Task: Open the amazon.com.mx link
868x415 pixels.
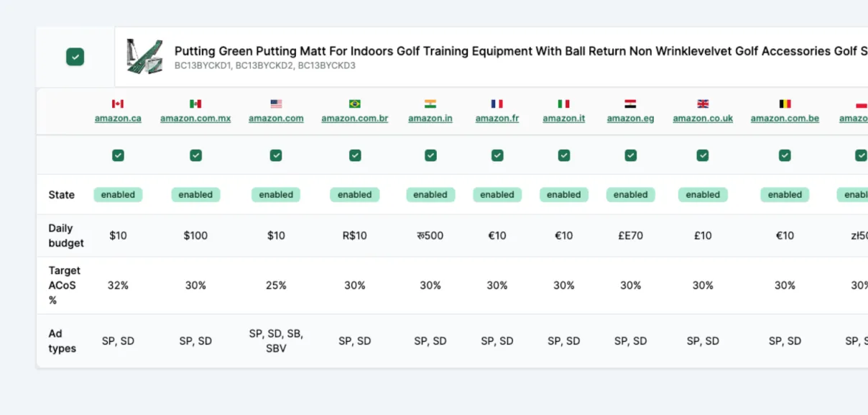Action: [195, 119]
